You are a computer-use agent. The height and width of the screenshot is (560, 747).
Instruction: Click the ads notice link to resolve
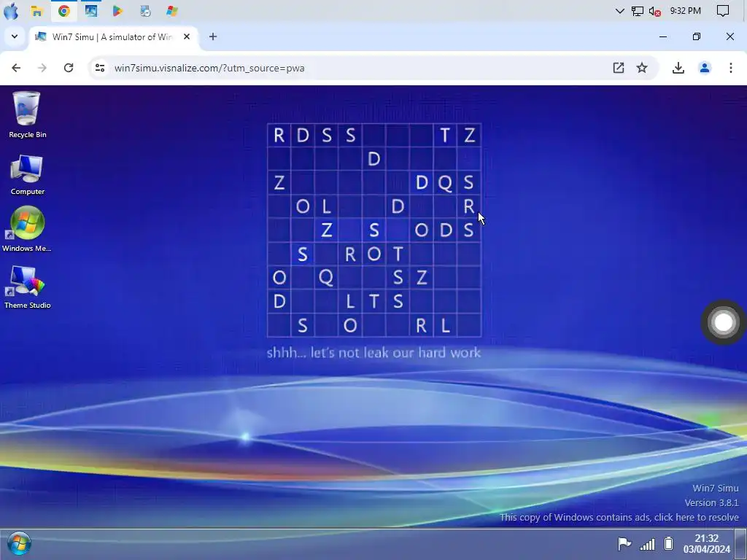click(x=619, y=517)
